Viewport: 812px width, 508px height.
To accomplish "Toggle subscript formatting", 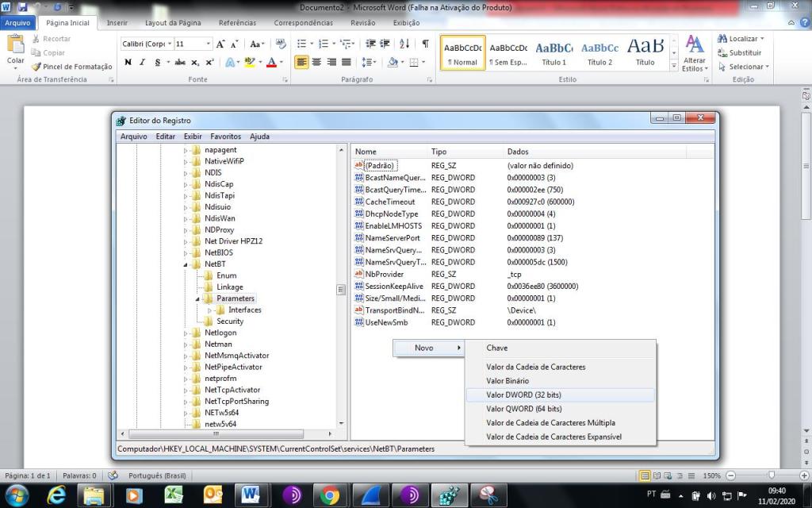I will pyautogui.click(x=196, y=62).
